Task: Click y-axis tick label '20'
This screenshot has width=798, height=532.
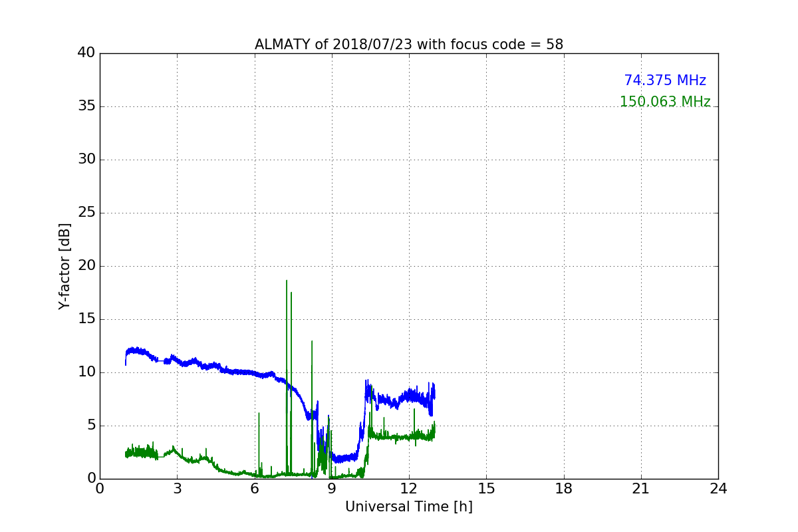Action: [86, 266]
